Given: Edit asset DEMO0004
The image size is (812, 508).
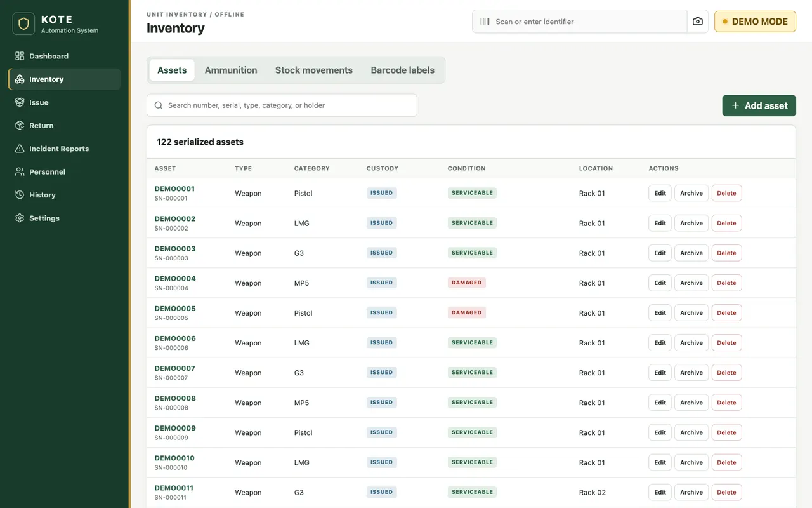Looking at the screenshot, I should 660,283.
